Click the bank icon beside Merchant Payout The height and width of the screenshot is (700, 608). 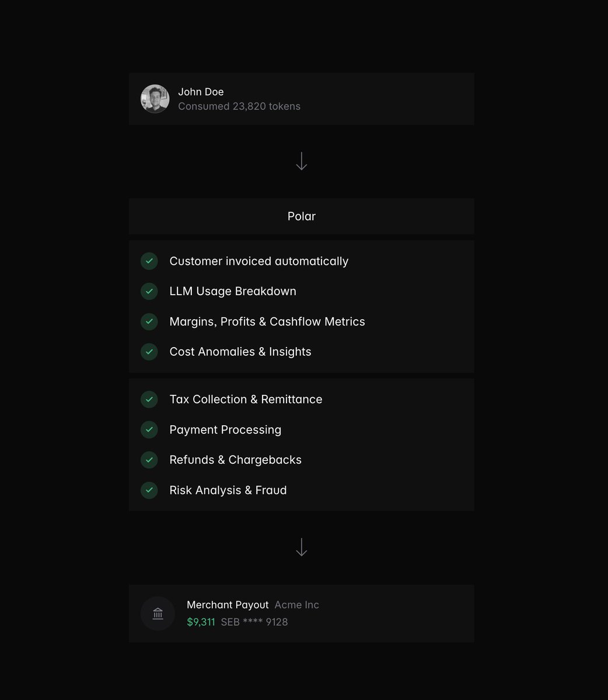[158, 614]
